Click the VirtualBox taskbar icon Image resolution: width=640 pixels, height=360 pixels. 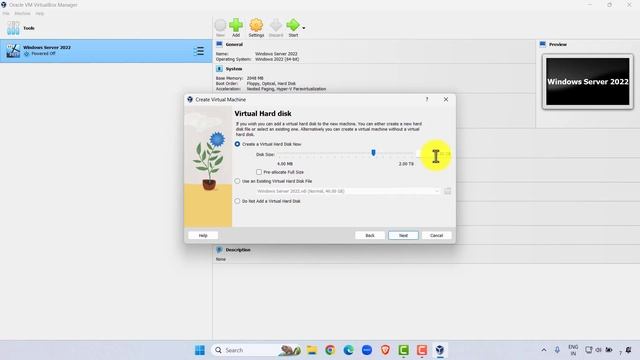tap(440, 350)
